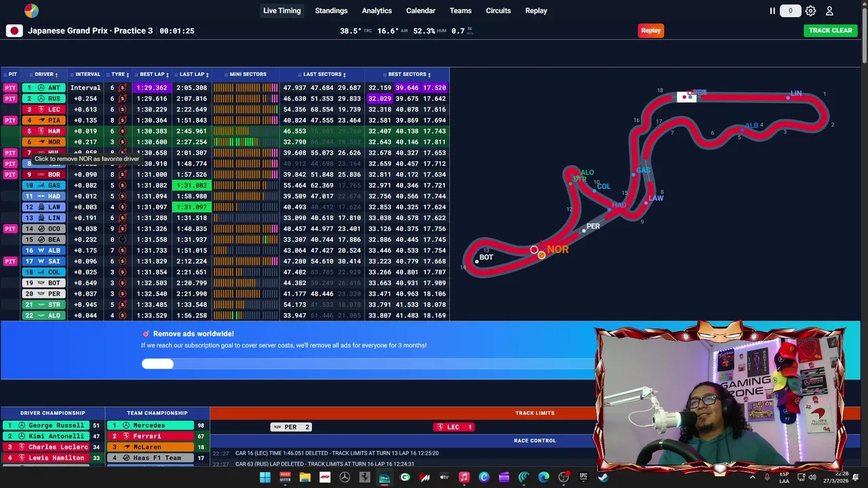
Task: Click the PIT column header
Action: (11, 75)
